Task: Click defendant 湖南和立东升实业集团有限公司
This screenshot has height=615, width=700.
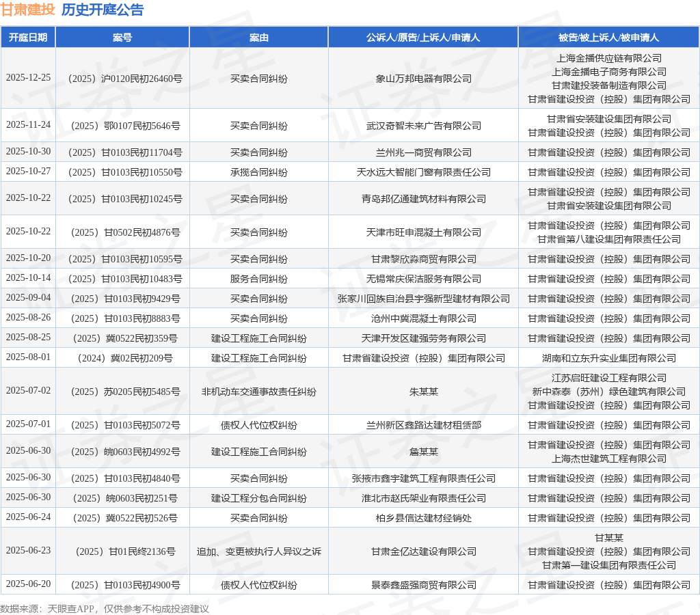Action: click(x=609, y=358)
